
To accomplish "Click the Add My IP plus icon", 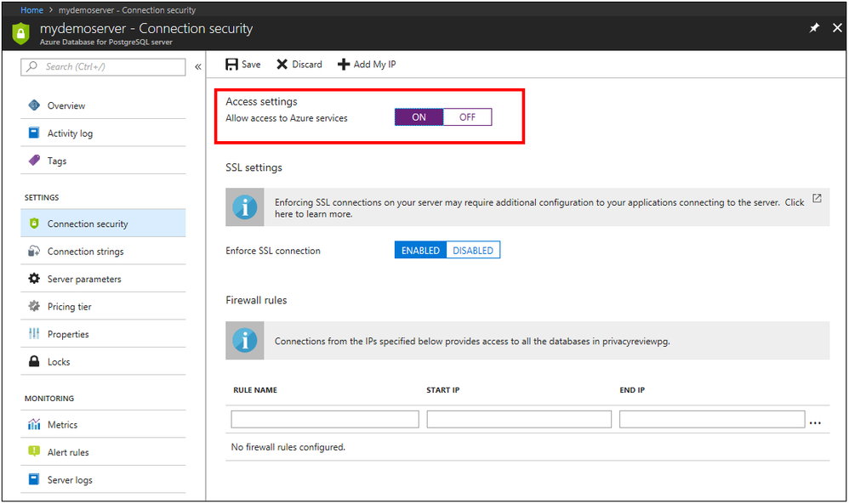I will pyautogui.click(x=344, y=65).
